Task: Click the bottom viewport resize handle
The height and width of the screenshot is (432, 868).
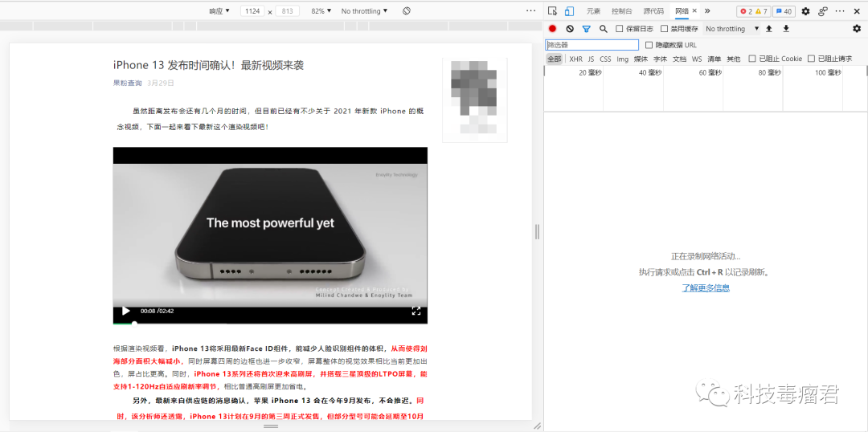Action: coord(270,426)
